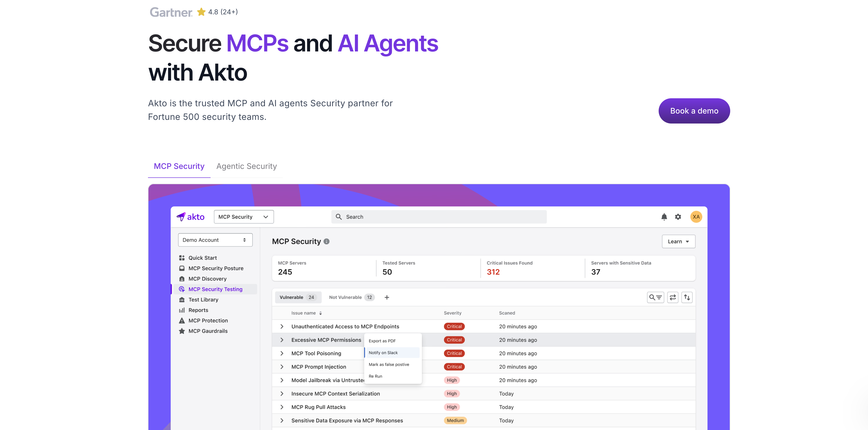The width and height of the screenshot is (868, 430).
Task: Expand the Unauthenticated Access to MCP Endpoints row
Action: click(282, 326)
